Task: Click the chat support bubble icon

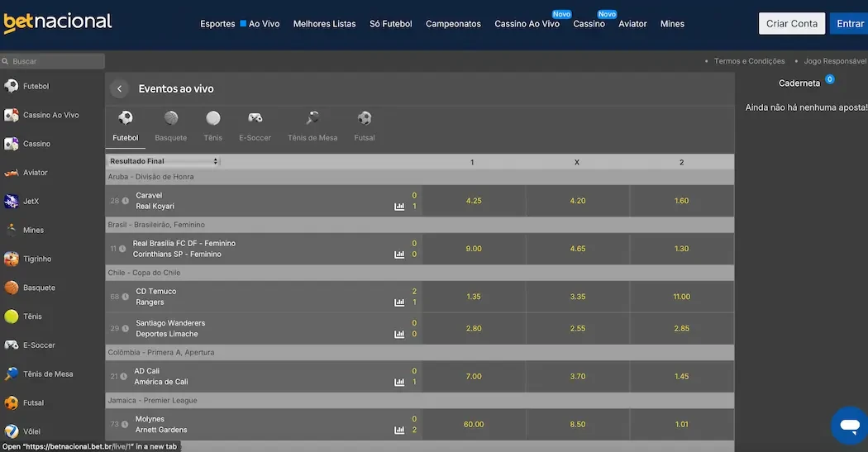Action: tap(848, 426)
